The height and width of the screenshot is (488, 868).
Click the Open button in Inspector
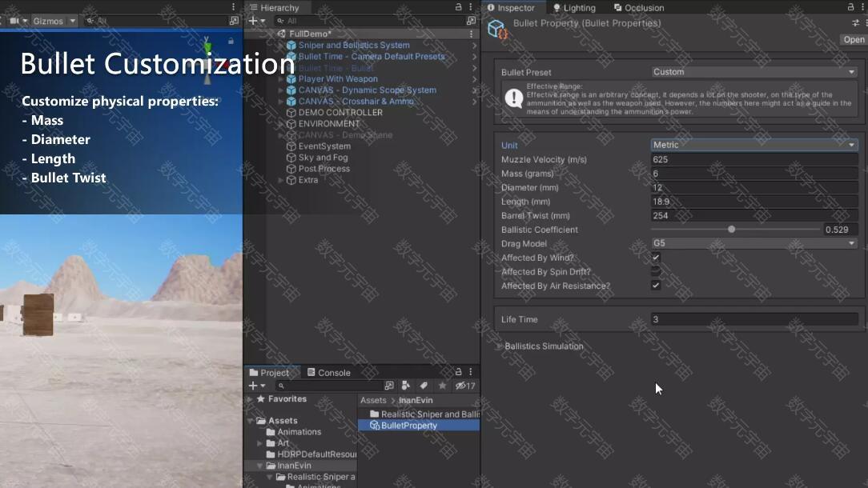[x=854, y=39]
